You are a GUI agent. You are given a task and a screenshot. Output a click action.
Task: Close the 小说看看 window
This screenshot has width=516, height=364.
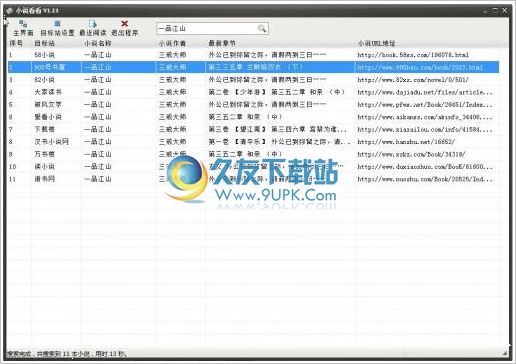(505, 11)
